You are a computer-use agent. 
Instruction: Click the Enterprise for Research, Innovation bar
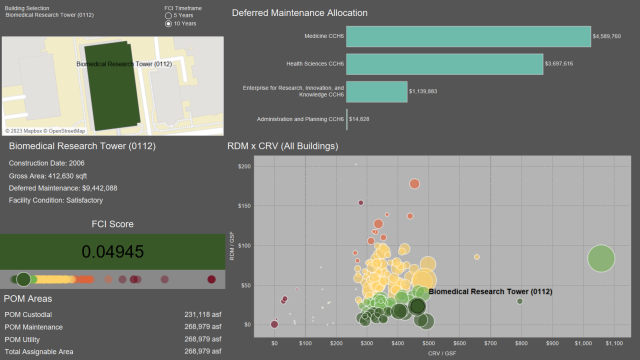pyautogui.click(x=376, y=91)
